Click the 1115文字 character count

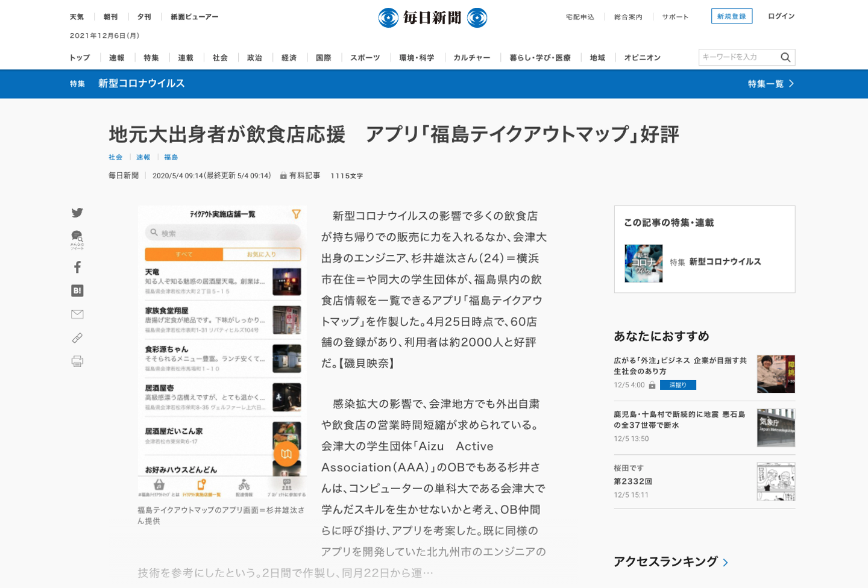pyautogui.click(x=347, y=176)
